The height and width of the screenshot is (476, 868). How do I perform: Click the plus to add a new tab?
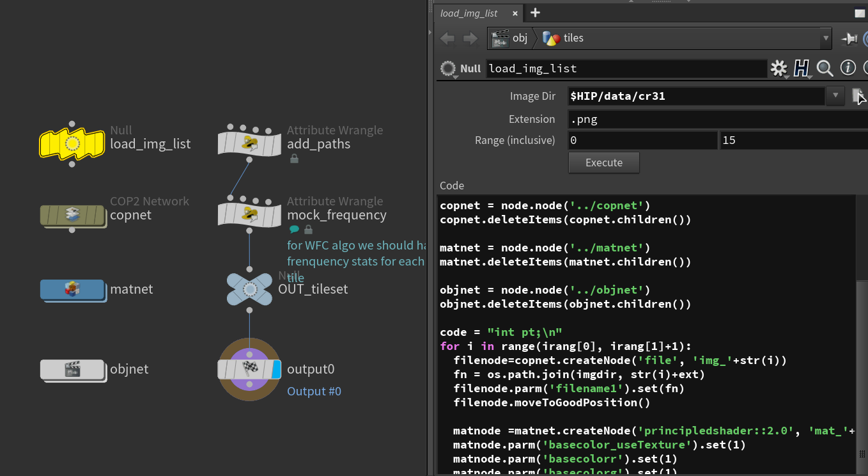click(x=534, y=13)
